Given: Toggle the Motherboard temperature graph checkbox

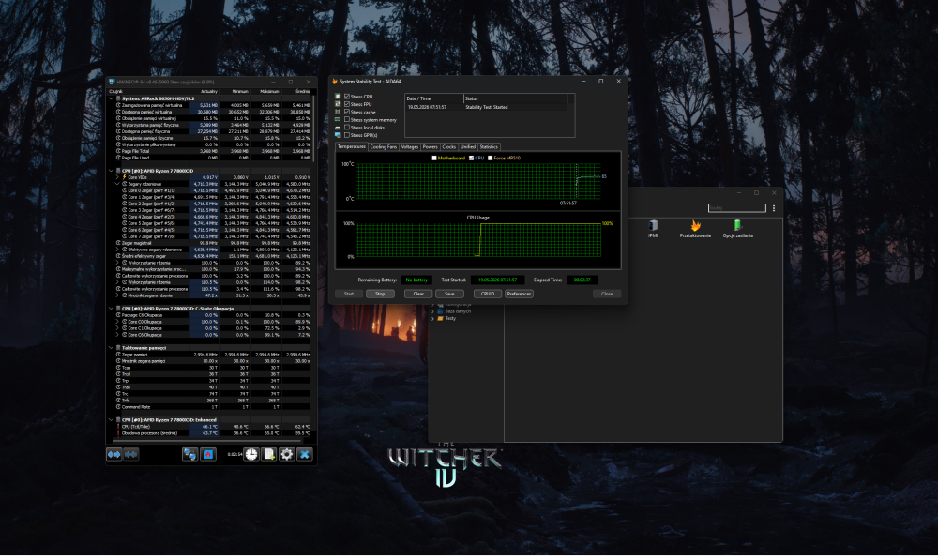Looking at the screenshot, I should point(434,158).
